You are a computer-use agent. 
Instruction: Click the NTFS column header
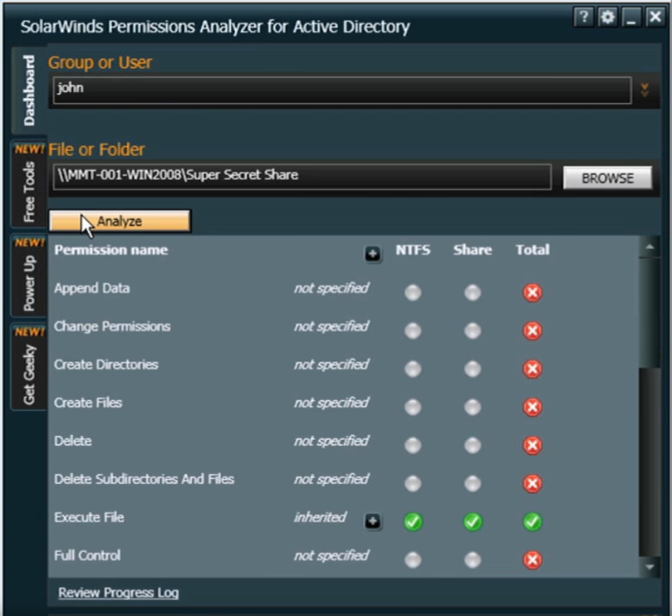pyautogui.click(x=413, y=250)
